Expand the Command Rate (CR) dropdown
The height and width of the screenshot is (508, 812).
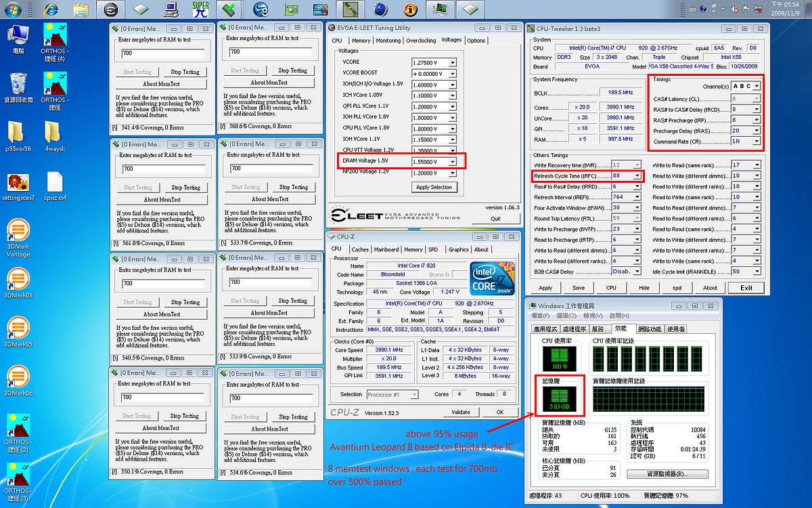[x=756, y=142]
